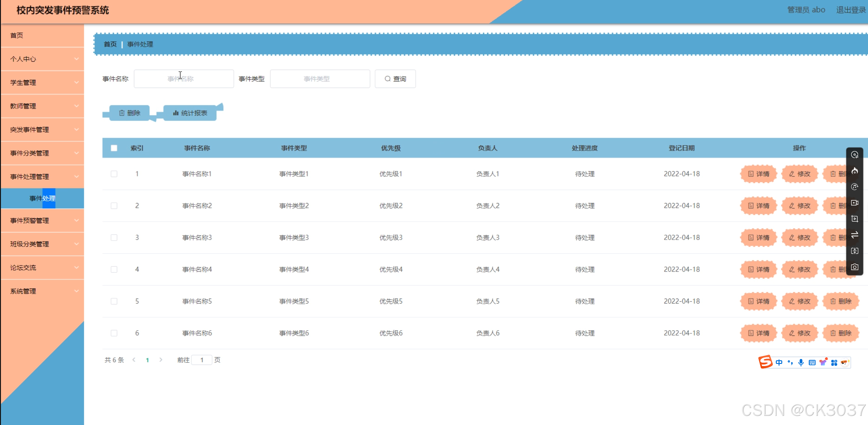The image size is (868, 425).
Task: Click the microphone icon in Sogou input bar
Action: click(801, 362)
